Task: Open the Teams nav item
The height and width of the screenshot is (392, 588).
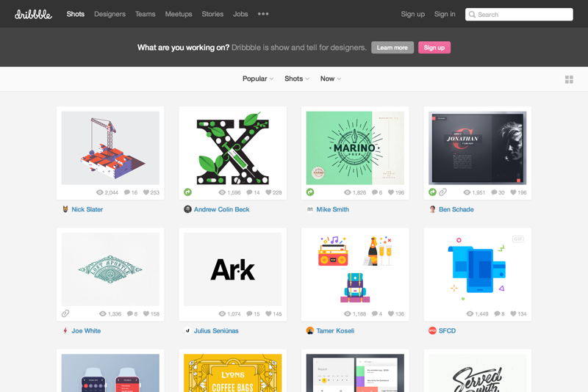Action: click(145, 14)
